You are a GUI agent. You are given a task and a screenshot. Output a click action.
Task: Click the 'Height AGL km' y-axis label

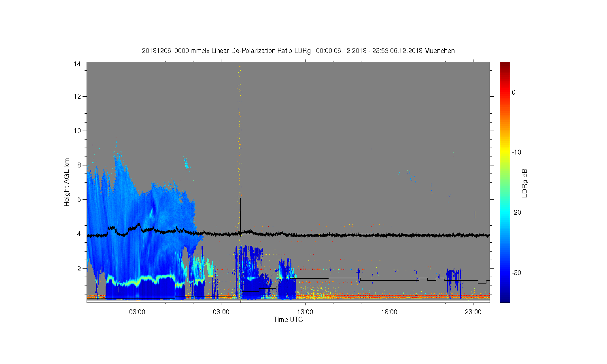(66, 182)
